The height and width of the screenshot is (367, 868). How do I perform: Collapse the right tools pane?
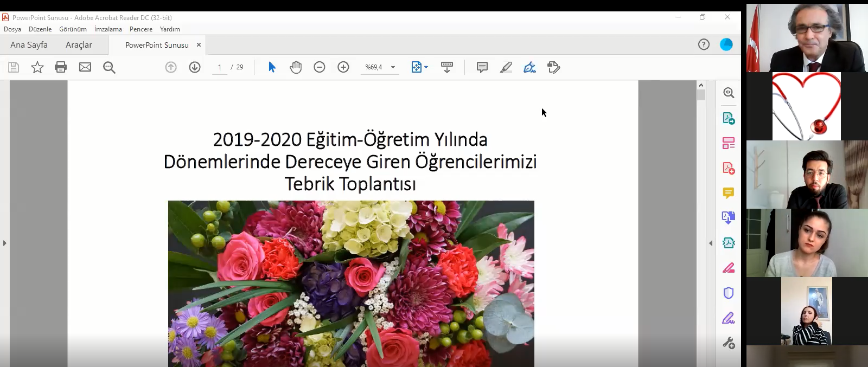click(x=711, y=243)
